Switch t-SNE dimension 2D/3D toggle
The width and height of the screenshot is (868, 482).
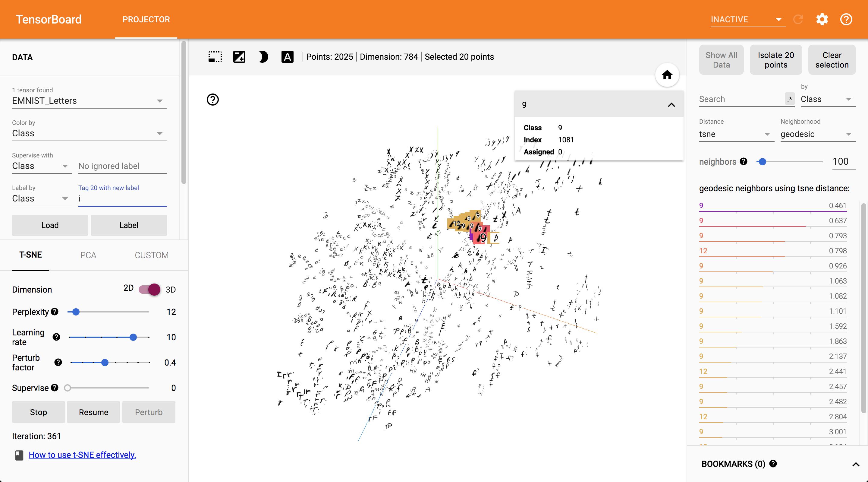point(149,289)
